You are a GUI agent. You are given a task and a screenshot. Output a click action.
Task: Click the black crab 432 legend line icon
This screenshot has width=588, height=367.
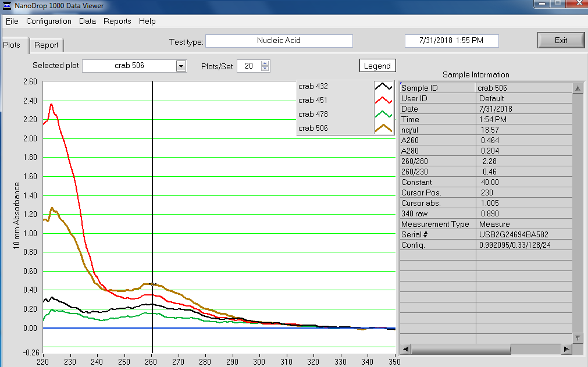click(384, 87)
